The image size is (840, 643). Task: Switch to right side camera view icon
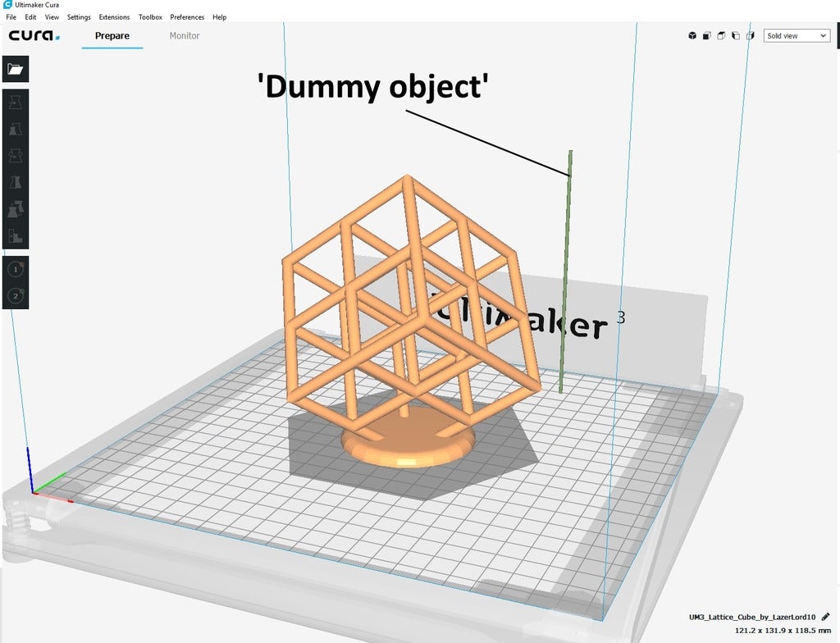[750, 36]
